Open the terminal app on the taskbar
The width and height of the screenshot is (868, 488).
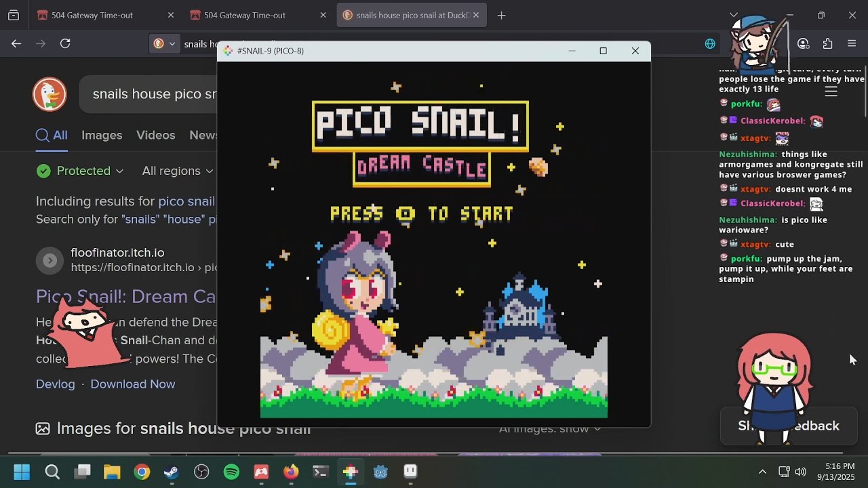[321, 472]
